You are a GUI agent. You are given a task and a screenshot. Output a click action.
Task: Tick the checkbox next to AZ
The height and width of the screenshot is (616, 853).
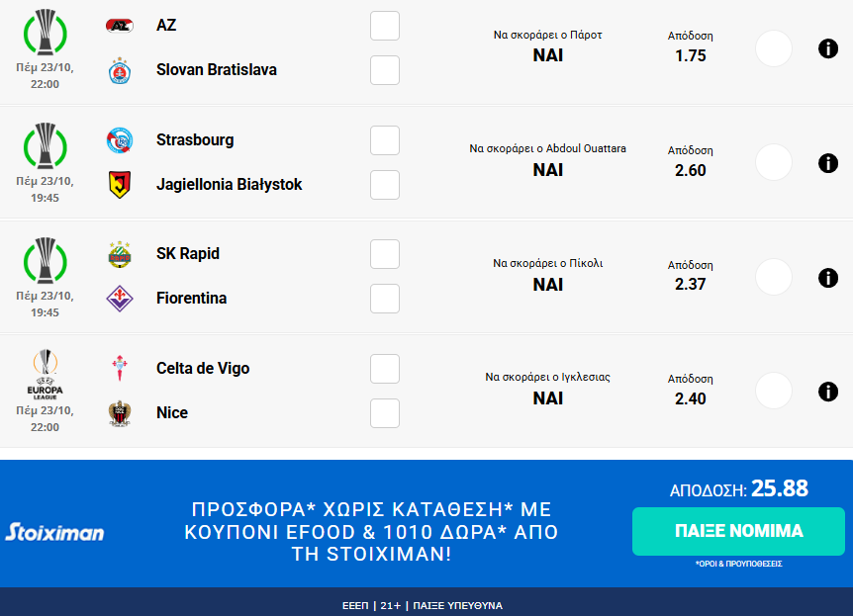pyautogui.click(x=384, y=26)
